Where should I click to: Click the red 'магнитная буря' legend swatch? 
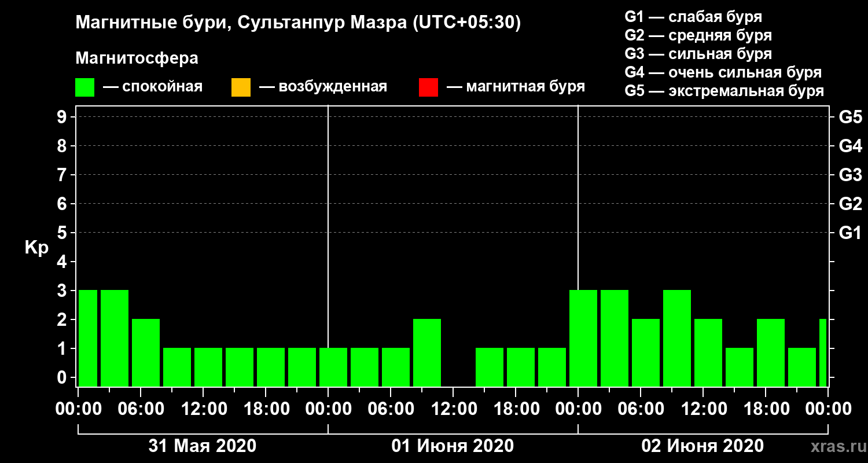428,87
